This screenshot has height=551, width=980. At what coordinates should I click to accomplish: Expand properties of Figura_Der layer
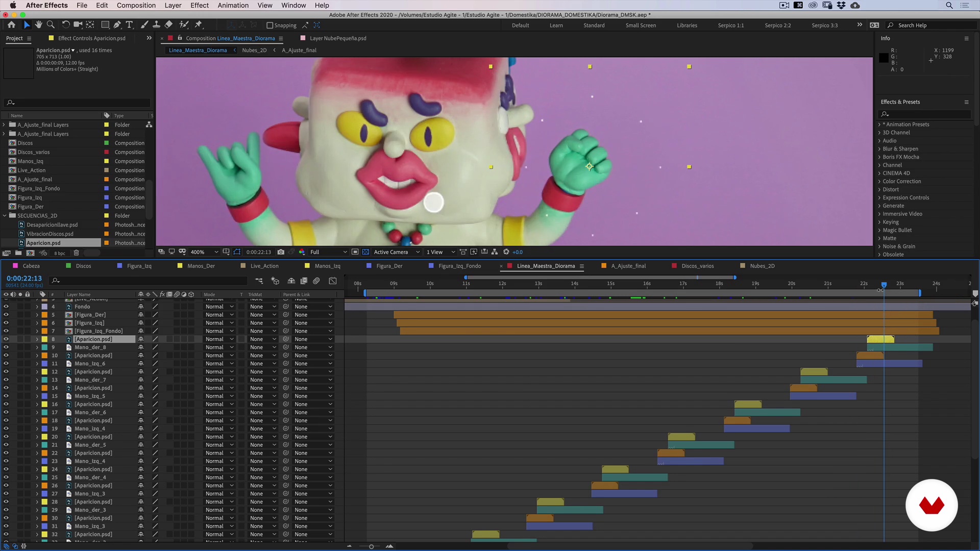(x=37, y=315)
